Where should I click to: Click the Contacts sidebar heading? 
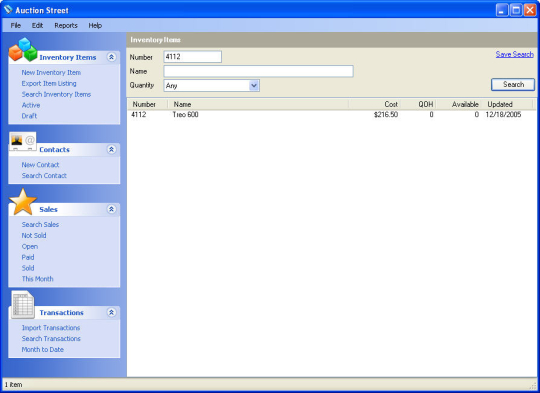[x=54, y=150]
